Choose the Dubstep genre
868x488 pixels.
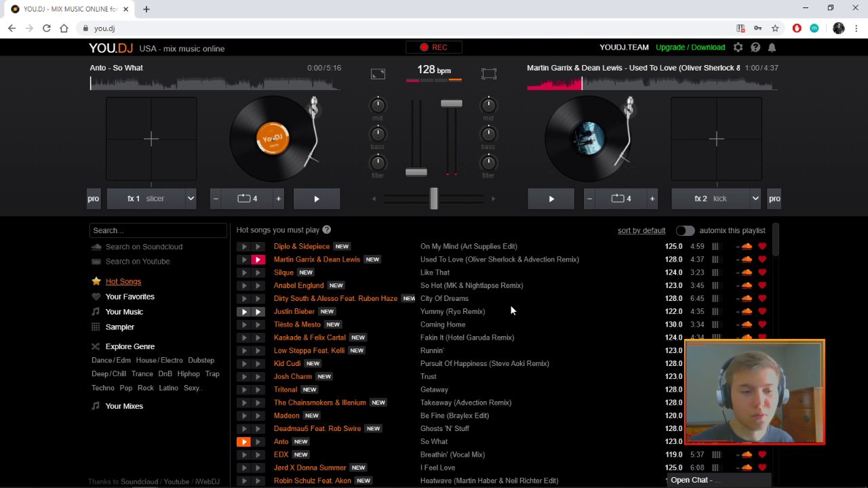201,361
